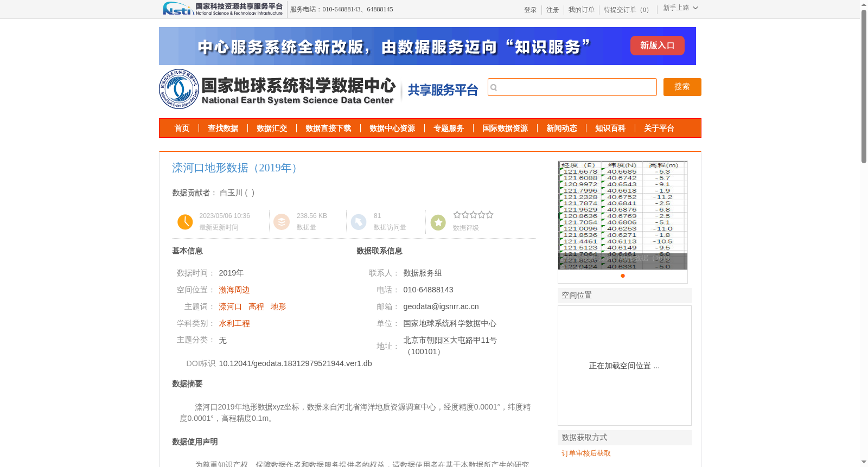Click the 正在加载空间位置 map area
Viewport: 868px width, 467px height.
[x=624, y=366]
